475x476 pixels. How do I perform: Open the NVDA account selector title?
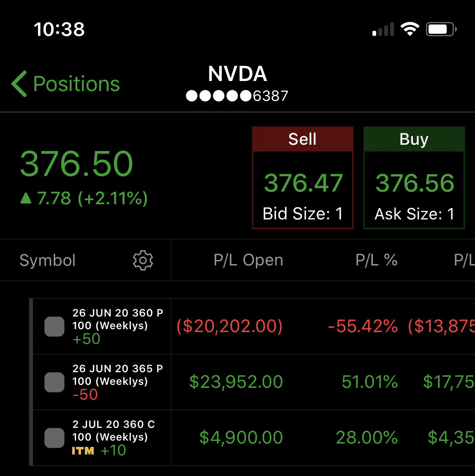[x=237, y=83]
